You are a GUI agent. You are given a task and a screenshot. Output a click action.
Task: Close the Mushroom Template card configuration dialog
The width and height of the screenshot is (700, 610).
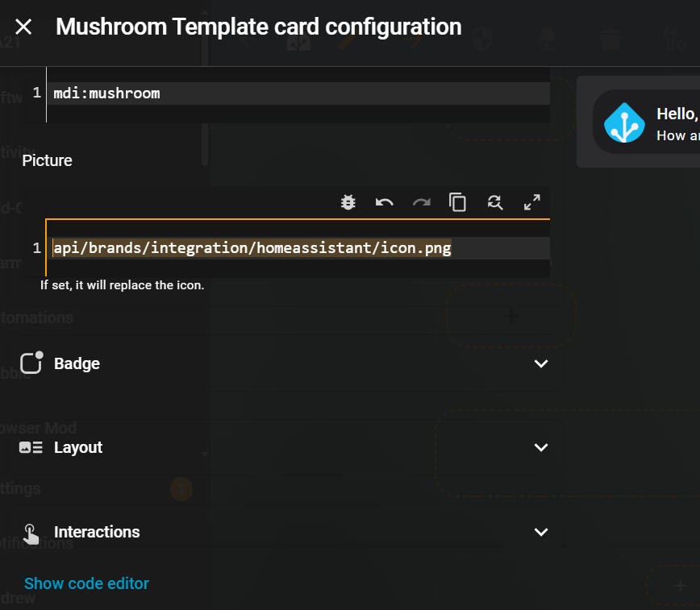(23, 27)
